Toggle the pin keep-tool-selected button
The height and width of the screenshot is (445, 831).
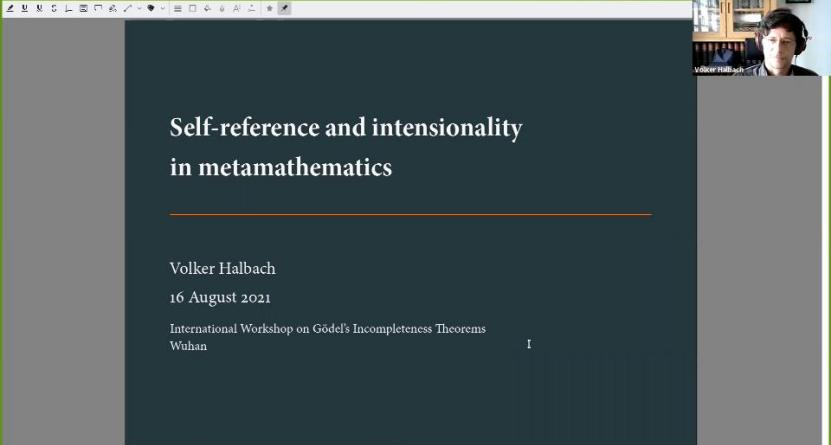pos(284,8)
